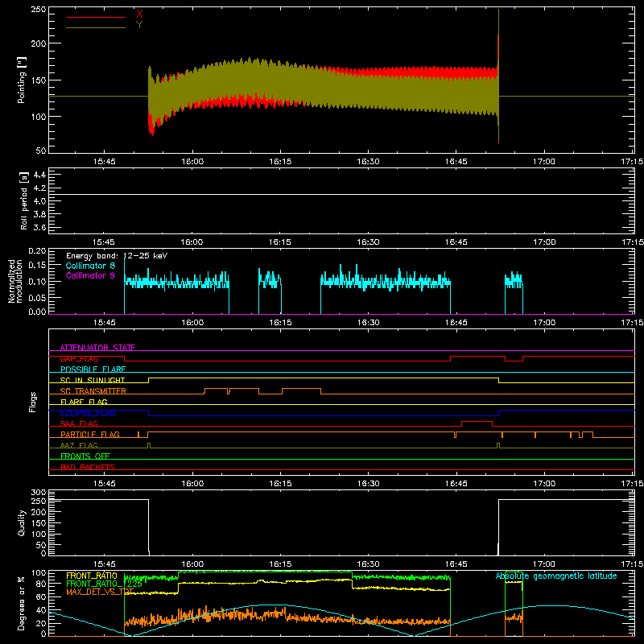Click the 250 tick label on Pointing axis
644x644 pixels.
coord(39,10)
